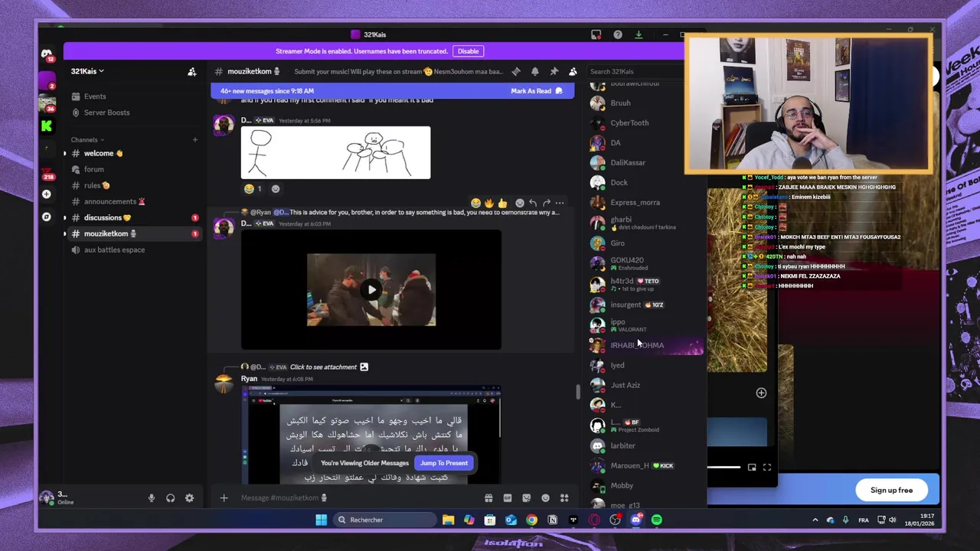Open the GIF picker
This screenshot has width=980, height=551.
coord(508,498)
